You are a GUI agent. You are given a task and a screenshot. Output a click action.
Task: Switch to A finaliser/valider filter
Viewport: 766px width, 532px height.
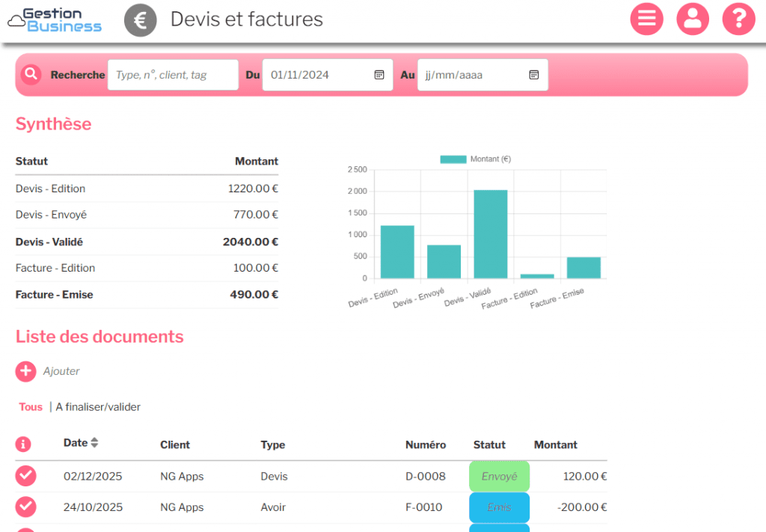pyautogui.click(x=98, y=407)
